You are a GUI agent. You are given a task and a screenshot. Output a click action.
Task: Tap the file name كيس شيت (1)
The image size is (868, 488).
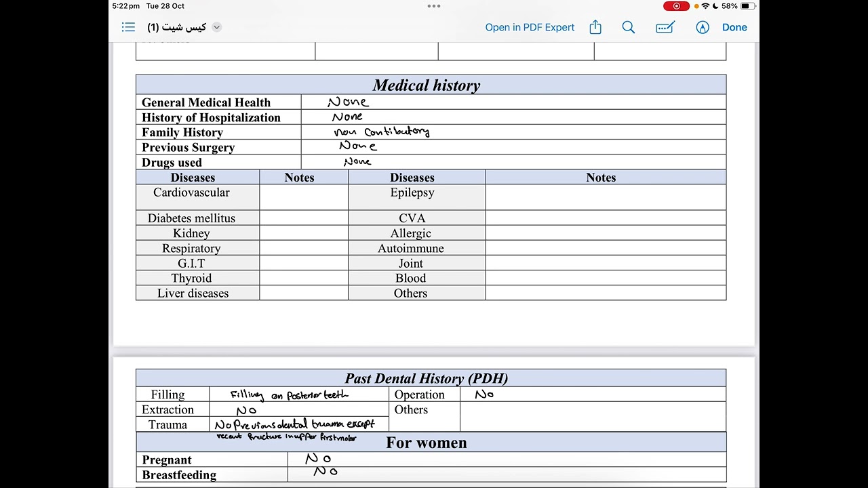(x=176, y=27)
